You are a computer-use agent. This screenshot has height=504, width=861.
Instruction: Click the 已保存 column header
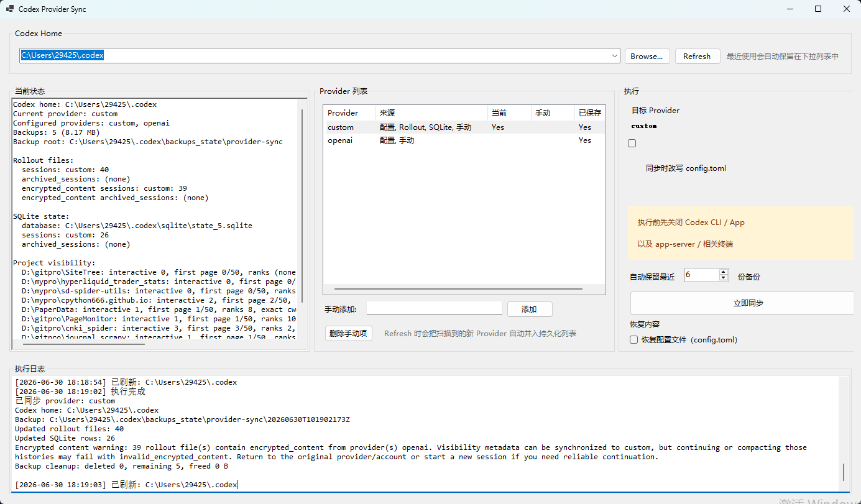tap(589, 113)
